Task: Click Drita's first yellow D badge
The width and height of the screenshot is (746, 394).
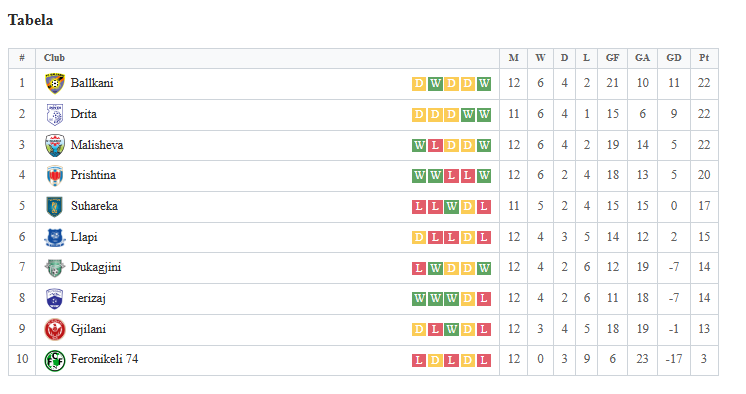Action: [419, 115]
